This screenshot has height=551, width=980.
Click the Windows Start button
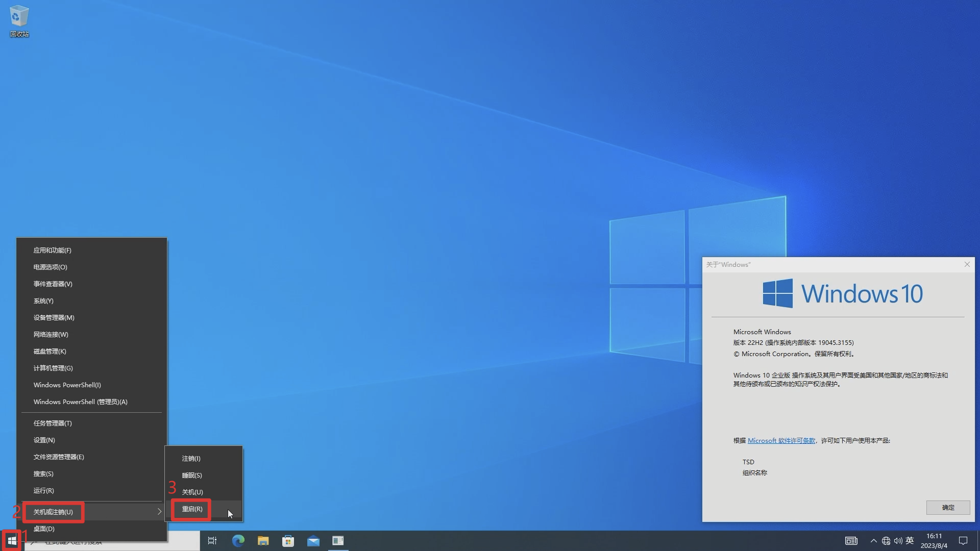click(12, 541)
